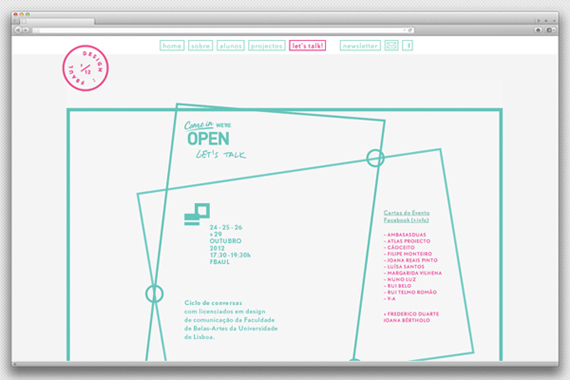The image size is (570, 380).
Task: Open the Facebook icon in navigation
Action: click(x=408, y=45)
